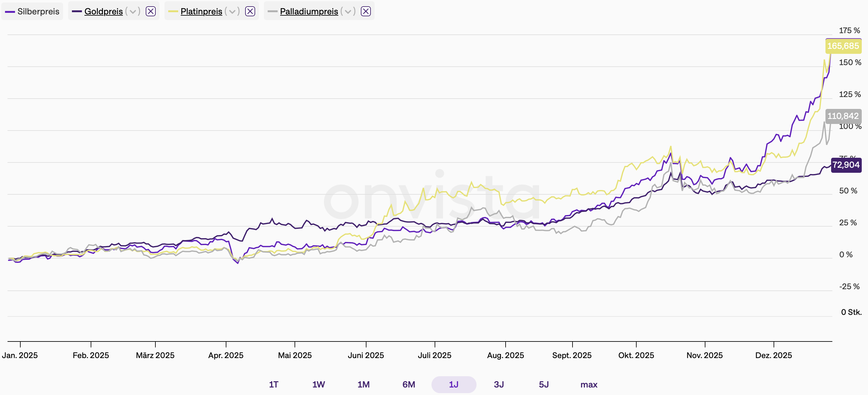
Task: Expand the Palladiumpreis chevron menu
Action: [348, 12]
